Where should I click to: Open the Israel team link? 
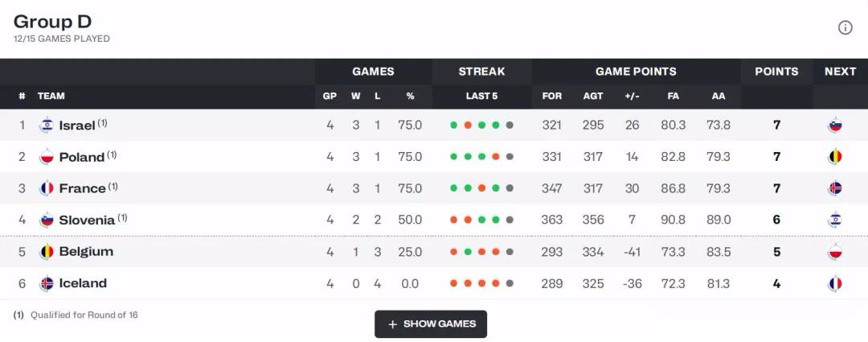point(77,126)
